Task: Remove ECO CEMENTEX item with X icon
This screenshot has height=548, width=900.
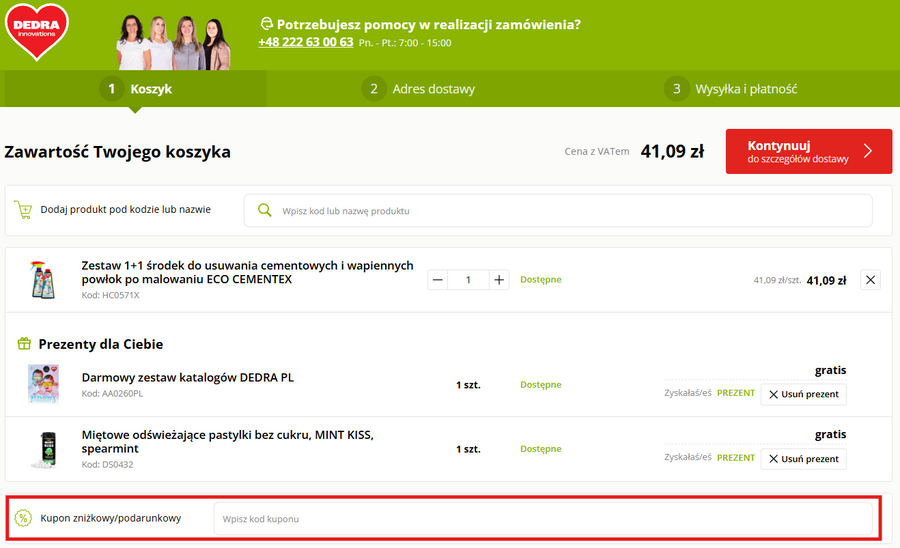Action: pyautogui.click(x=870, y=280)
